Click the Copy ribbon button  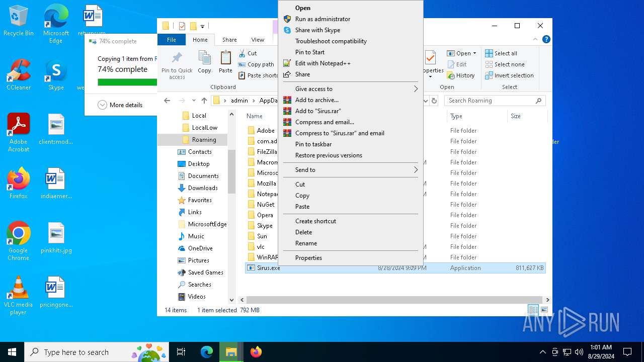point(204,62)
